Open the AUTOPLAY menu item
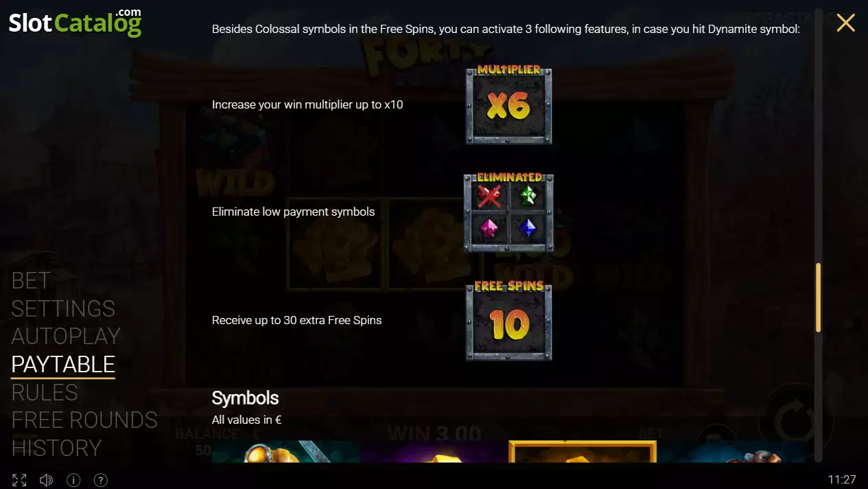 pyautogui.click(x=66, y=336)
